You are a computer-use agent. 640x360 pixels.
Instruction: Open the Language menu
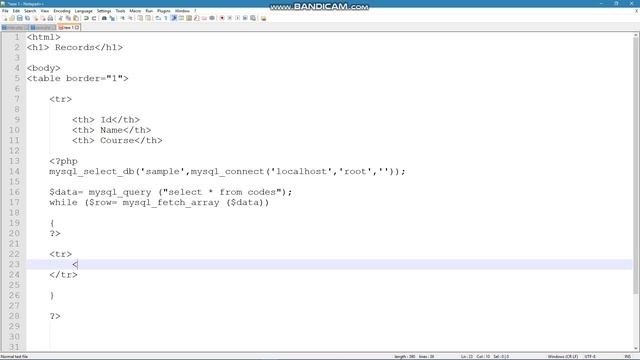click(84, 11)
